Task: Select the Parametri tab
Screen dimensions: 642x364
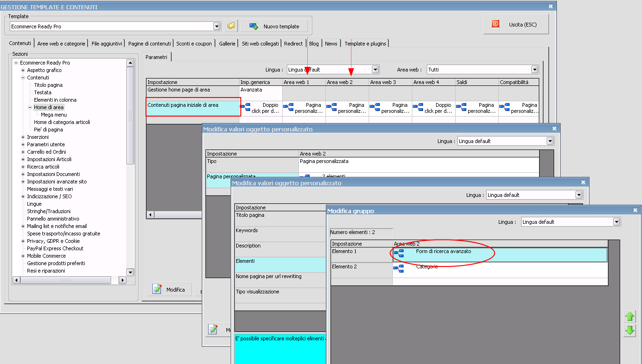Action: [156, 57]
